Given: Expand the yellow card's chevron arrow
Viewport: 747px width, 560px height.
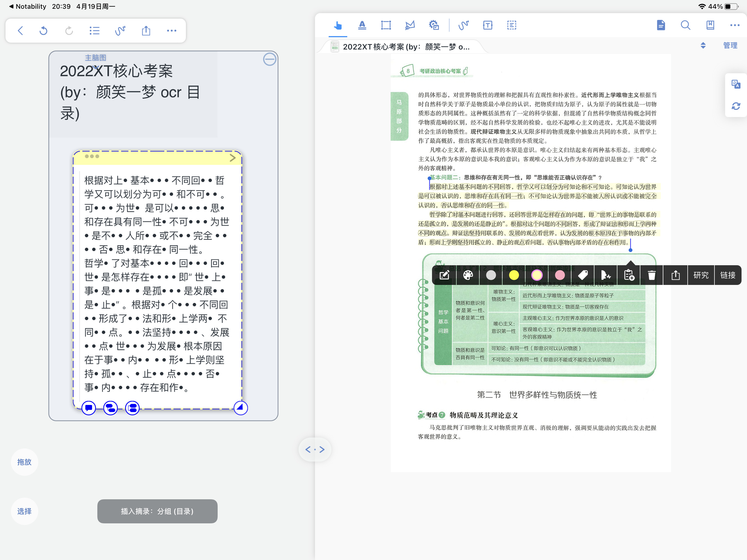Looking at the screenshot, I should [x=232, y=158].
